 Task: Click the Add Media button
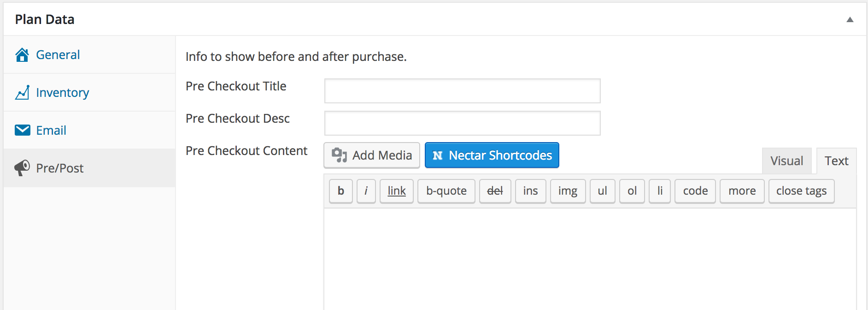click(x=372, y=155)
